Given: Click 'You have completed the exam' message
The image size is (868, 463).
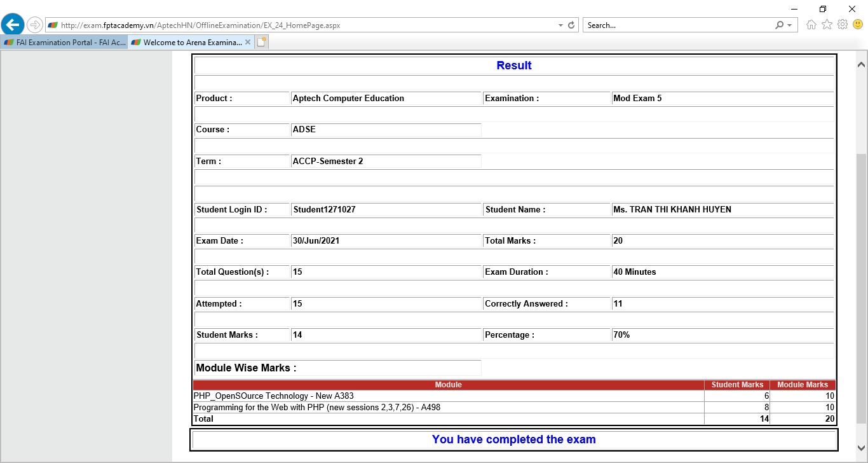Looking at the screenshot, I should (514, 439).
